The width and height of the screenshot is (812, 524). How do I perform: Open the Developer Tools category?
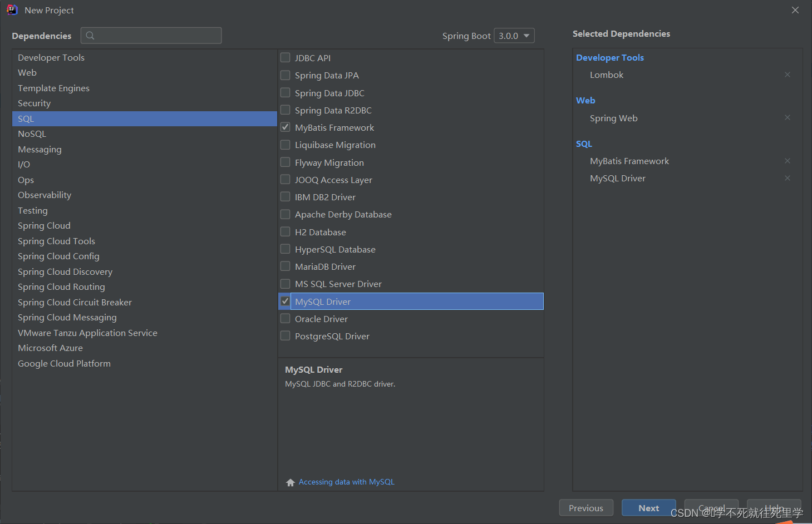coord(51,58)
